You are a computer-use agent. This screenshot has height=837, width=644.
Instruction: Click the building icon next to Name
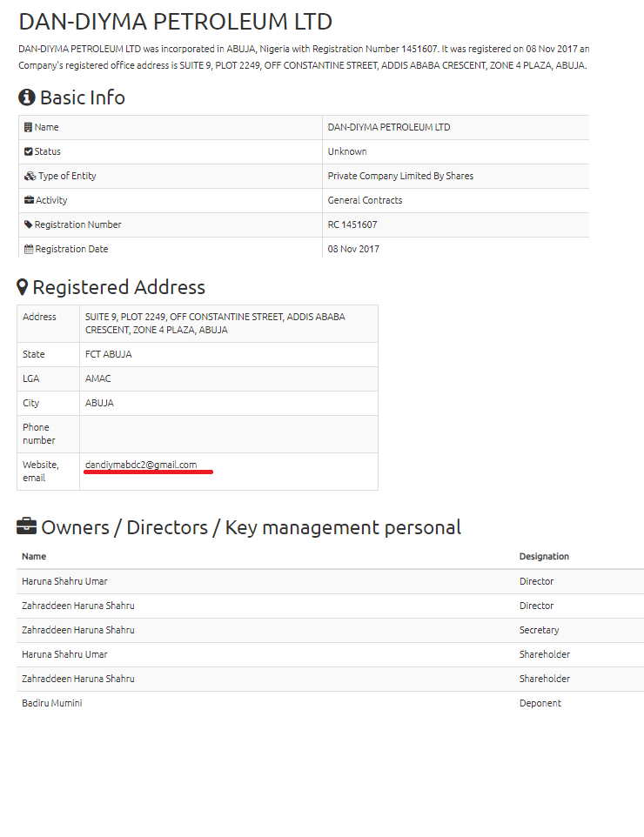tap(29, 127)
